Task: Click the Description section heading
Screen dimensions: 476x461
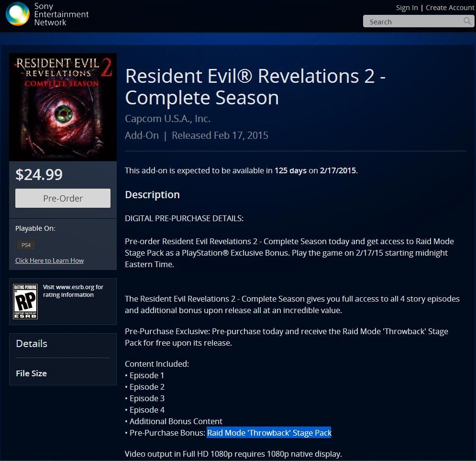Action: (x=153, y=195)
